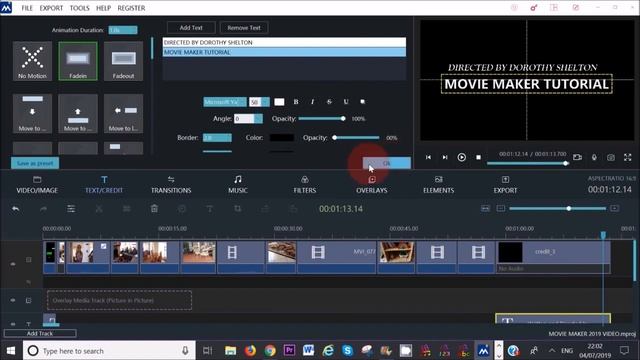Open the border Color swatch
This screenshot has width=640, height=360.
click(x=282, y=138)
